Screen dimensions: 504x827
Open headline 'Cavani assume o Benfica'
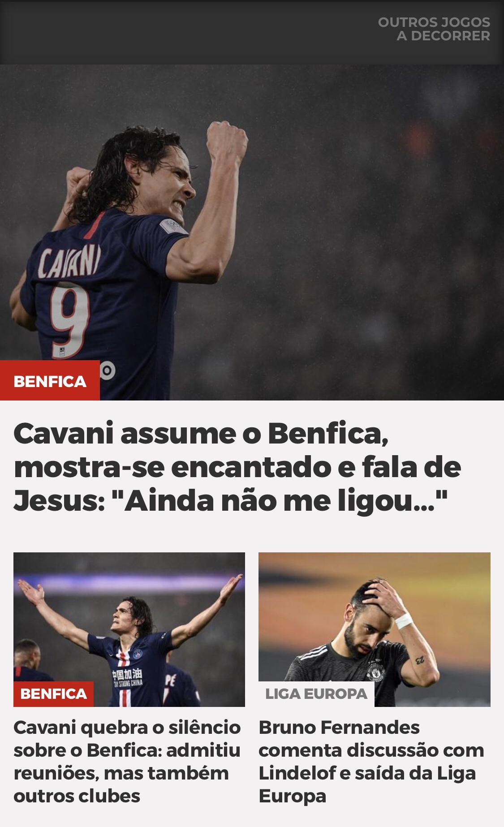(237, 467)
